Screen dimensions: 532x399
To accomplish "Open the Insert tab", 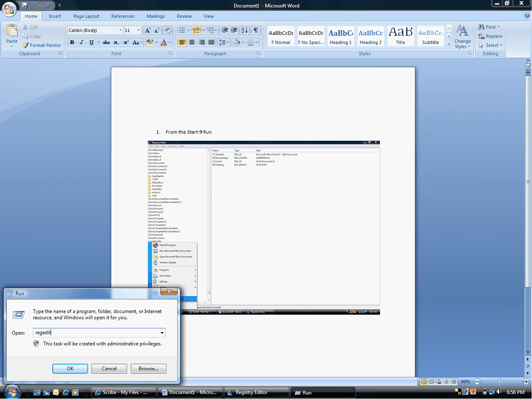I will click(55, 16).
